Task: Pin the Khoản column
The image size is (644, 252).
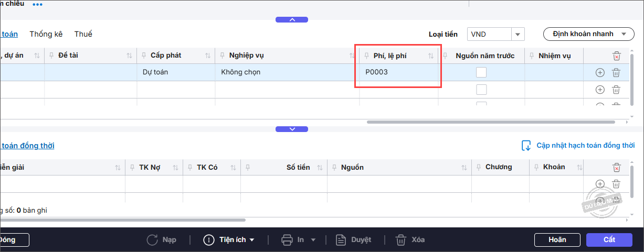Action: click(x=536, y=168)
